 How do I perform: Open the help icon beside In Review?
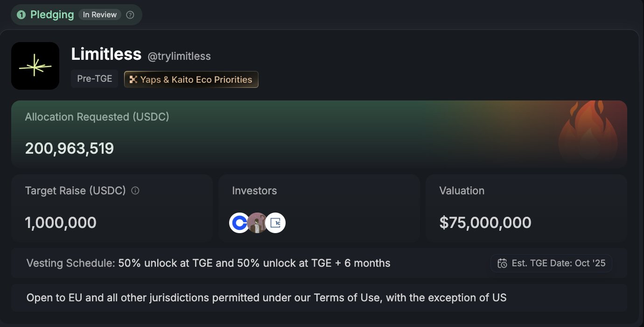coord(130,15)
